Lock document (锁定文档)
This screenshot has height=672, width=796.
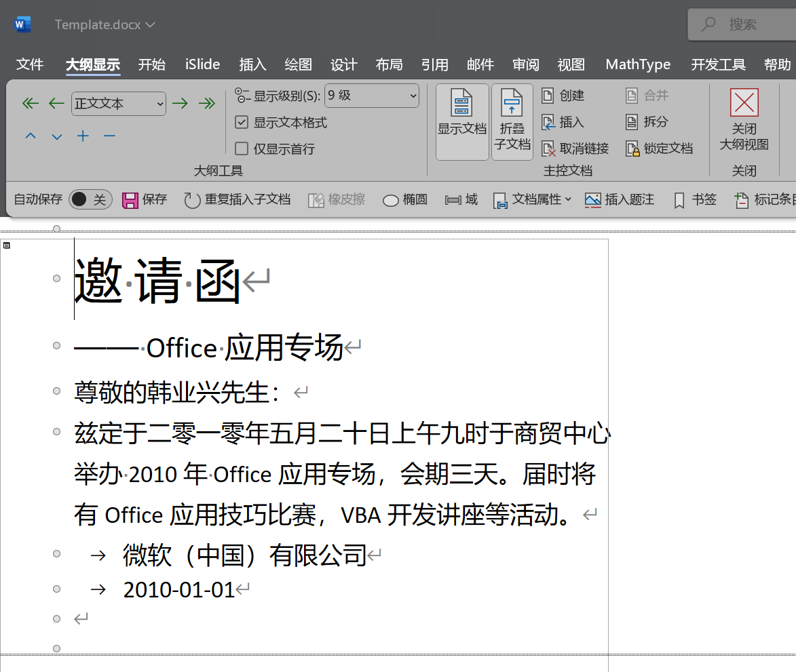[x=659, y=148]
